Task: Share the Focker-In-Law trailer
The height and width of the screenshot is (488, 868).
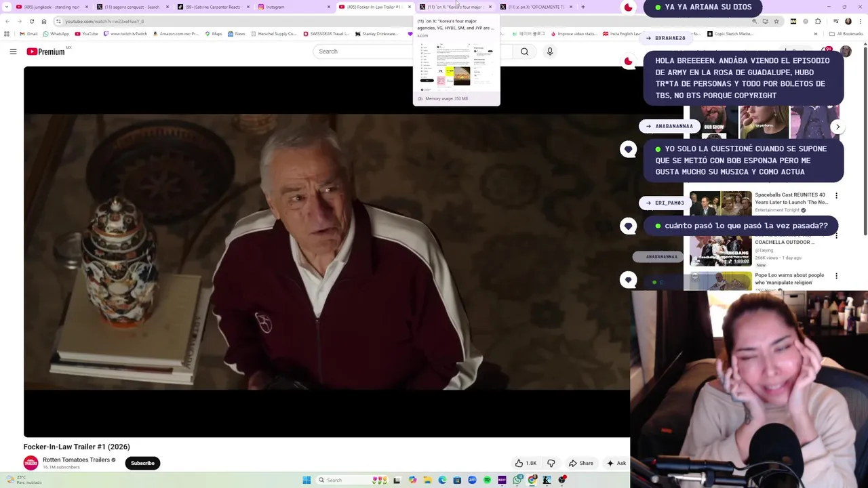Action: click(581, 463)
